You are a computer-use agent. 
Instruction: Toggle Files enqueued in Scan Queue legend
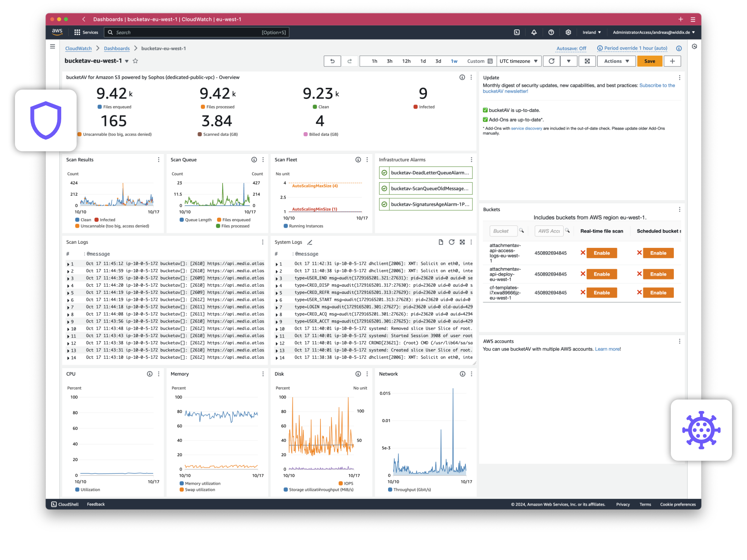tap(234, 220)
